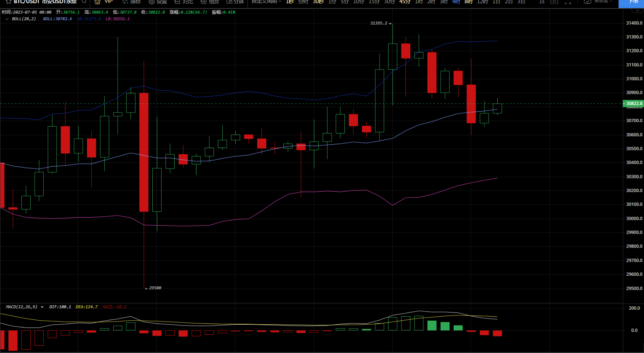Screen dimensions: 644x353
Task: Click the 30000.0 price axis label
Action: point(634,218)
